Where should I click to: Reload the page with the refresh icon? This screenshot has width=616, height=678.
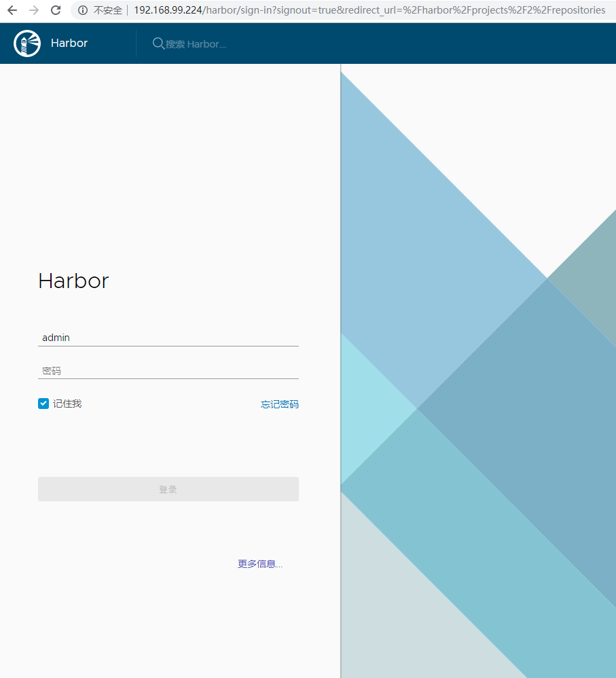[x=56, y=10]
